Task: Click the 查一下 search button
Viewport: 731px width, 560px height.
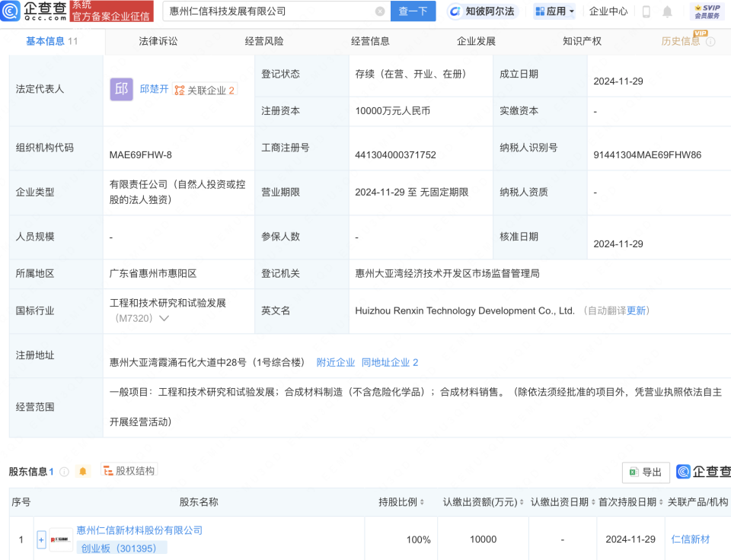Action: tap(413, 11)
